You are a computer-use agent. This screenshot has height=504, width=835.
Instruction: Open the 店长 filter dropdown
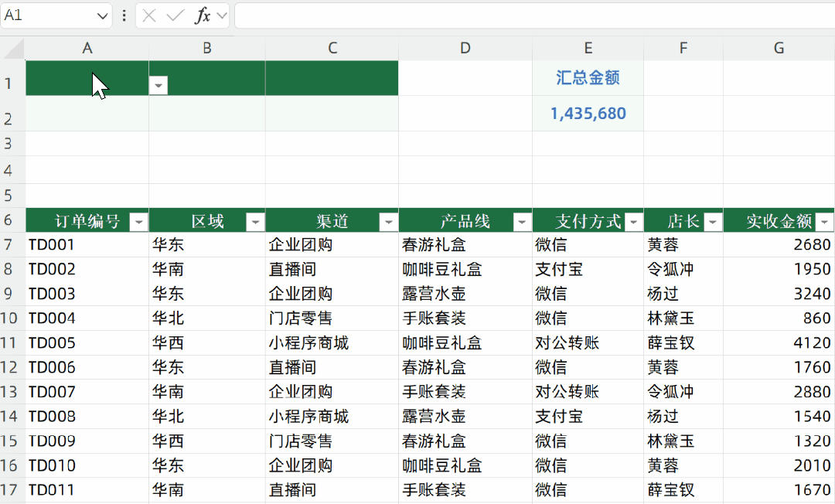coord(713,222)
